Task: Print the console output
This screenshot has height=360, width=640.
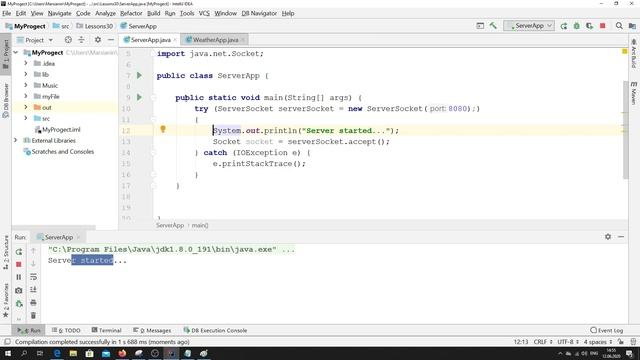Action: click(x=33, y=302)
